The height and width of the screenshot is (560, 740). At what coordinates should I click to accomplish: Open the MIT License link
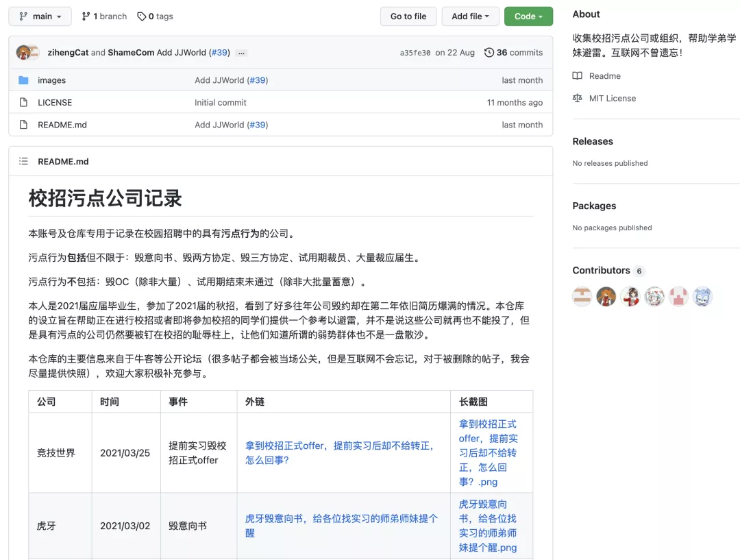pyautogui.click(x=612, y=98)
